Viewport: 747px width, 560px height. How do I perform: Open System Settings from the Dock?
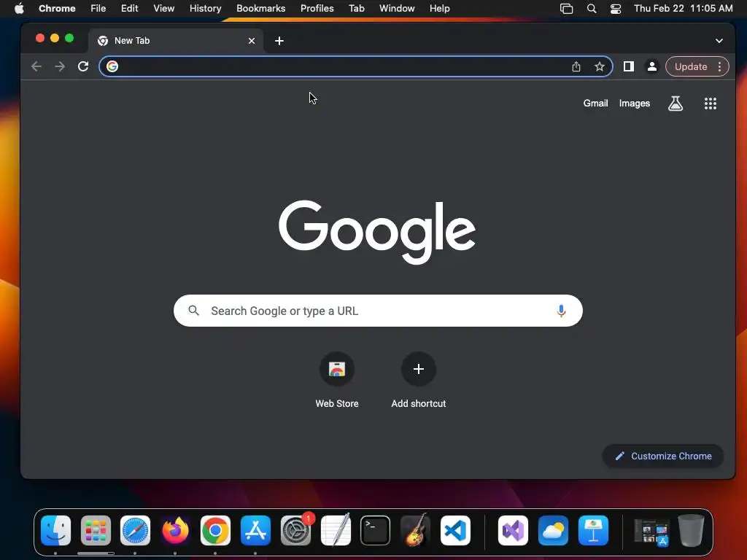295,530
